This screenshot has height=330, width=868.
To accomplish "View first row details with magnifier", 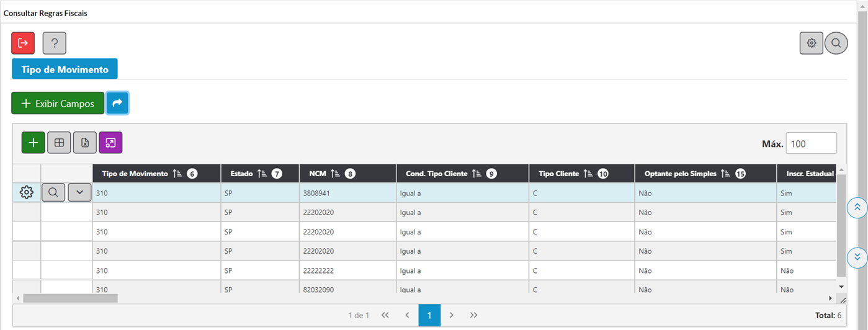I will point(53,193).
